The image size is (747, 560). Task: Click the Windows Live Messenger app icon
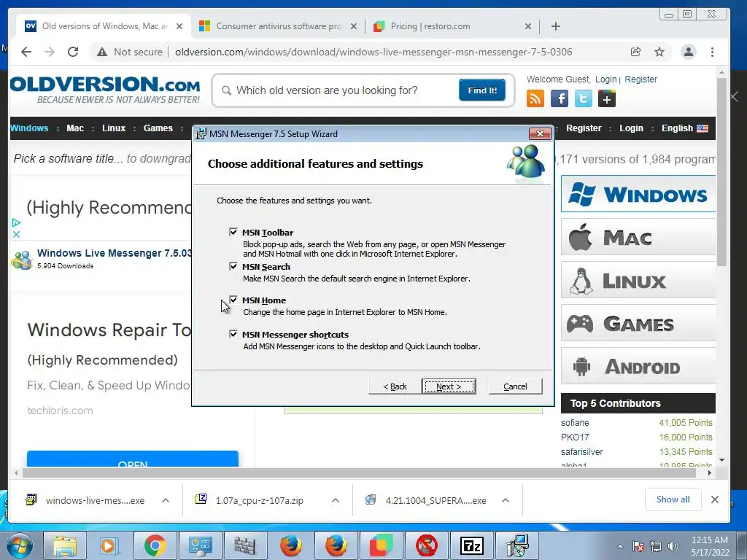coord(22,260)
